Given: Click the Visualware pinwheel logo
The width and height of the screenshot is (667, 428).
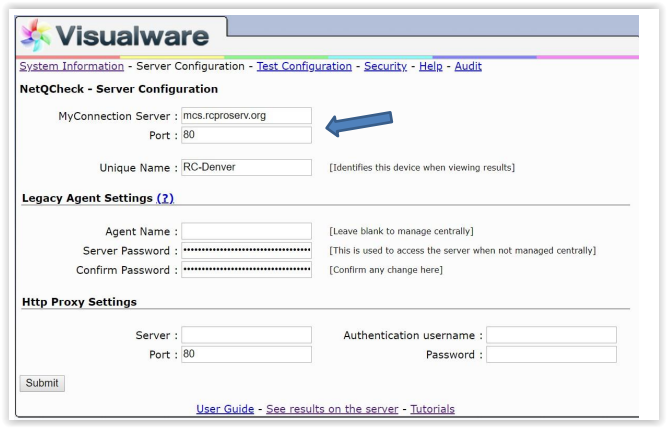Looking at the screenshot, I should click(x=36, y=35).
